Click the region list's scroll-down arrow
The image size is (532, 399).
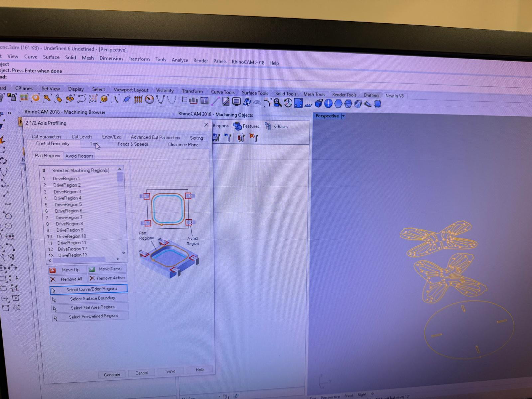[x=124, y=253]
